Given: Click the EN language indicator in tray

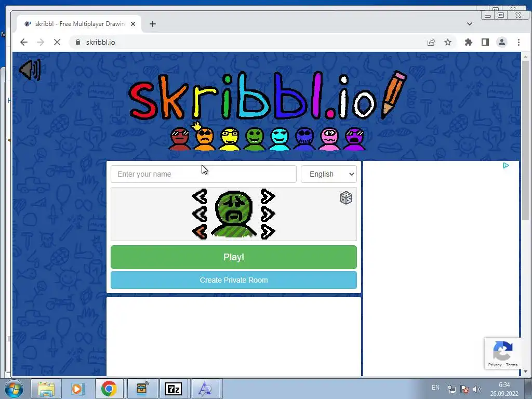Looking at the screenshot, I should (436, 388).
